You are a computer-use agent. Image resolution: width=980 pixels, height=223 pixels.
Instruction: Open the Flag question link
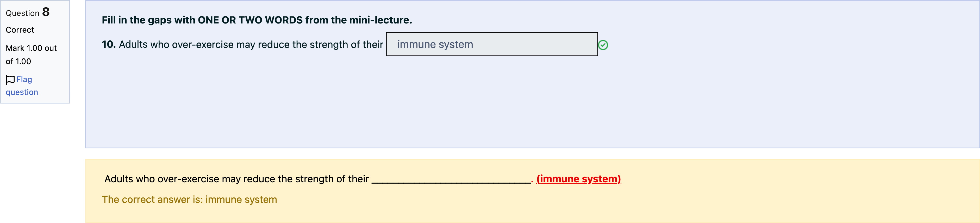pos(22,86)
